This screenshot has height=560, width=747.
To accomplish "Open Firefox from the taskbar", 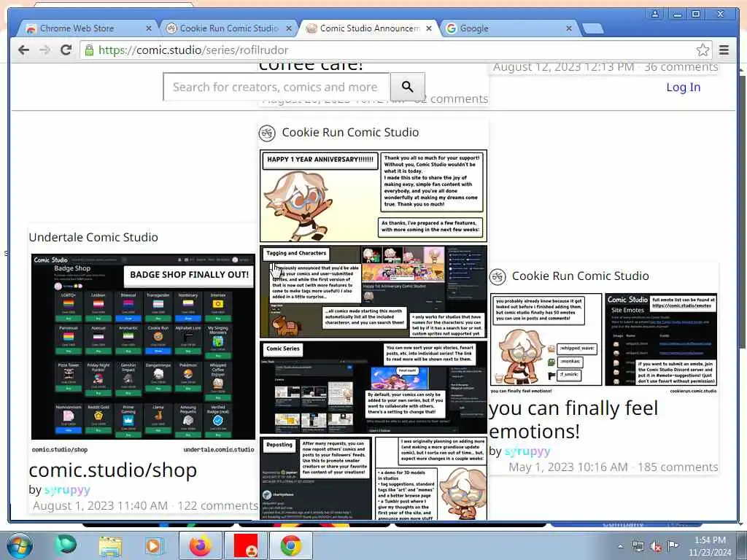I will coord(200,546).
